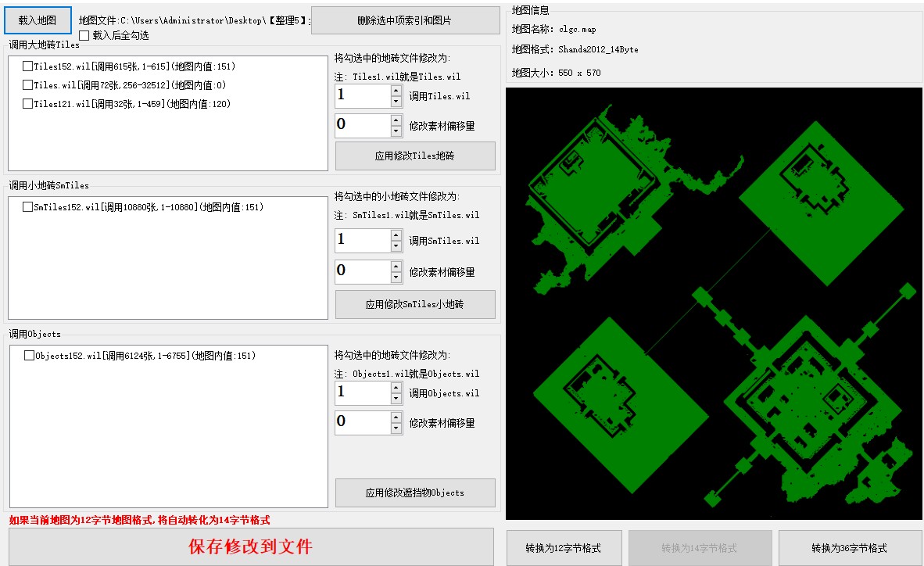Check the Tiles121.wil list item
The image size is (924, 566).
coord(28,104)
